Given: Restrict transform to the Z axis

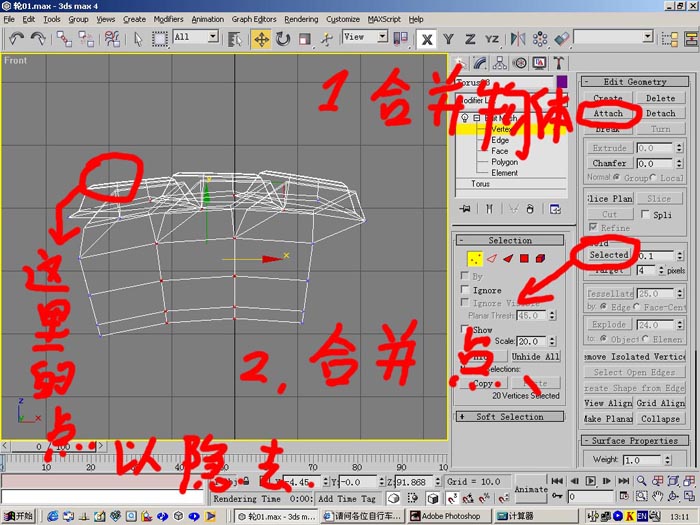Looking at the screenshot, I should [x=470, y=39].
